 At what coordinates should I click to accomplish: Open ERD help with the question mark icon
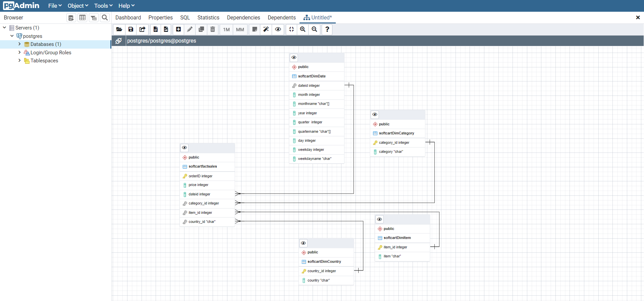327,29
